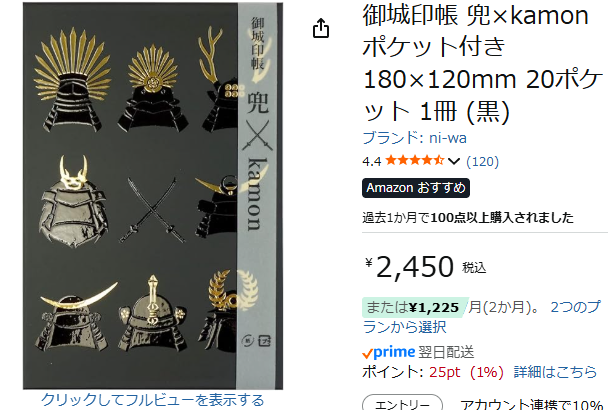Click the 4.4 rating number

click(372, 161)
